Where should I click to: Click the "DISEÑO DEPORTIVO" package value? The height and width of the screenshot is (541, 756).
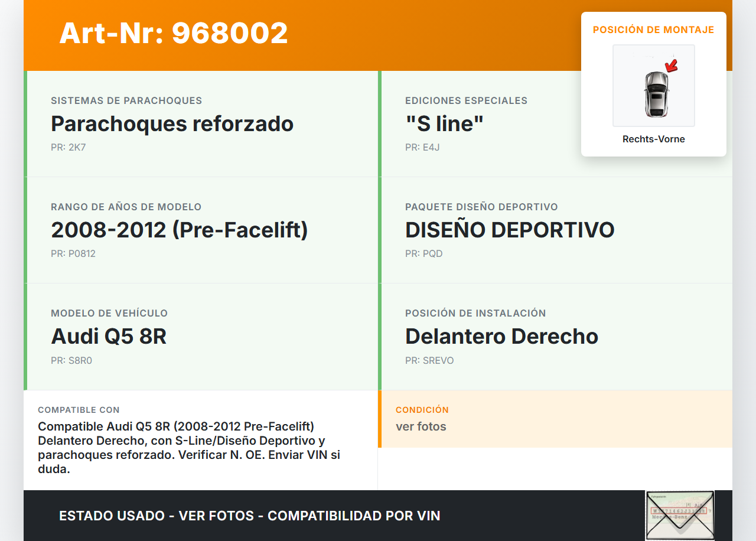[510, 230]
